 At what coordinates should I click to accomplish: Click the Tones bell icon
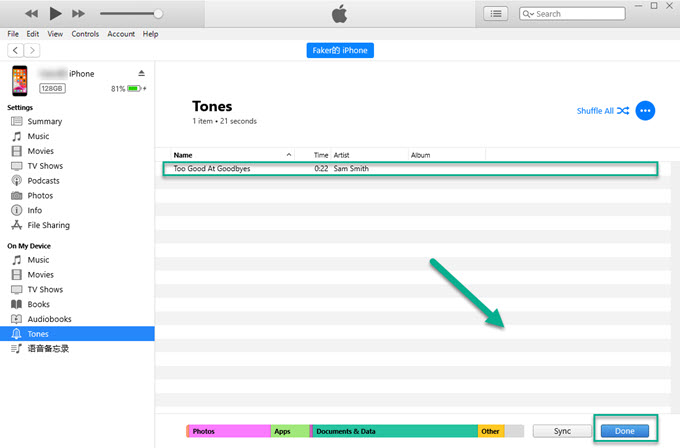pos(16,334)
